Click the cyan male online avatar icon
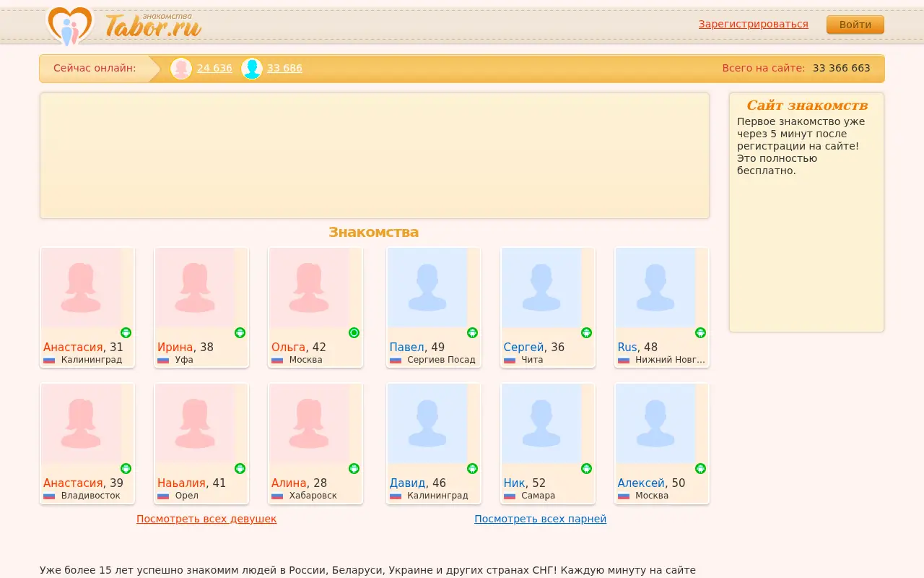This screenshot has height=578, width=924. coord(252,69)
